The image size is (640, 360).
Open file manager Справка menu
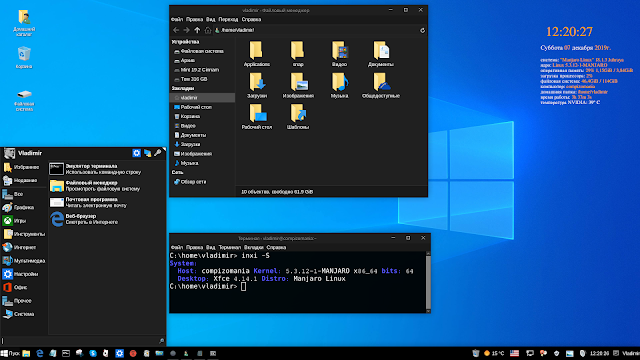pyautogui.click(x=251, y=19)
